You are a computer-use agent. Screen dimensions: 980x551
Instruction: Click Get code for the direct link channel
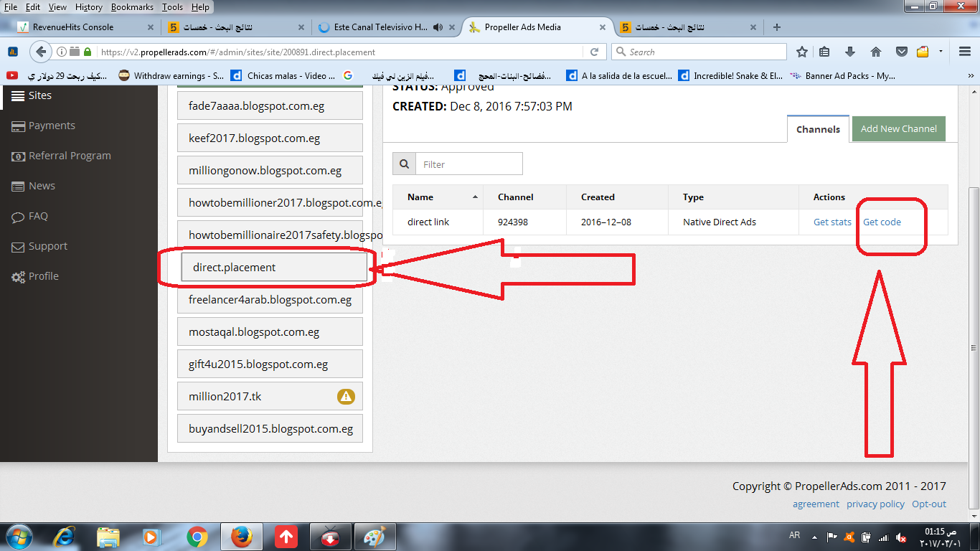[882, 222]
